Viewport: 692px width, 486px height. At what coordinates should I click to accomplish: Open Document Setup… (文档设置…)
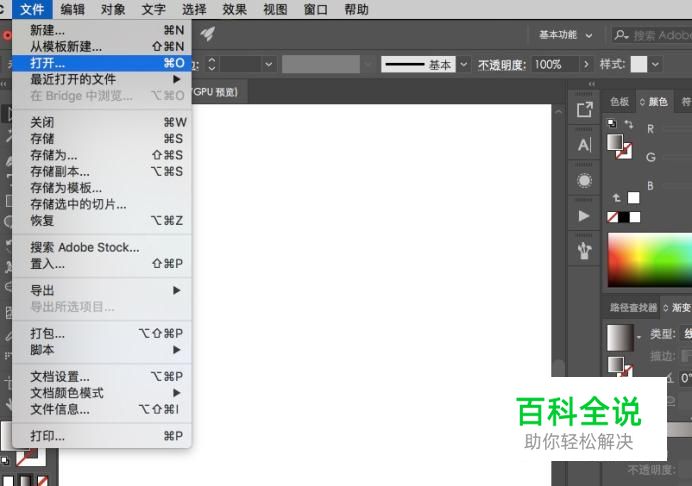pos(102,377)
